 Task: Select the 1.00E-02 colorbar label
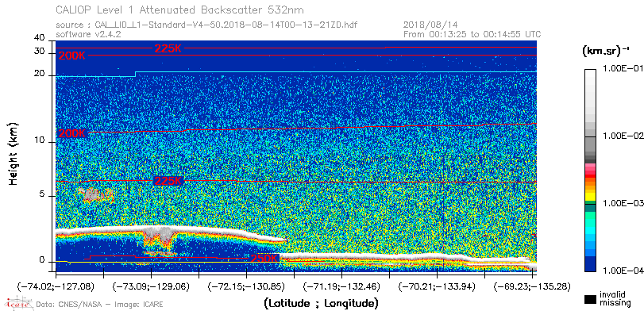[x=621, y=136]
